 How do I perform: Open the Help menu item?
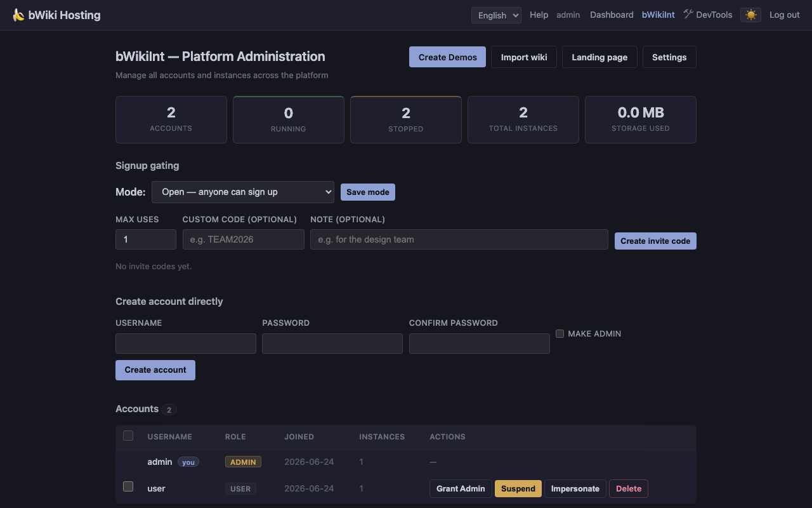coord(539,15)
